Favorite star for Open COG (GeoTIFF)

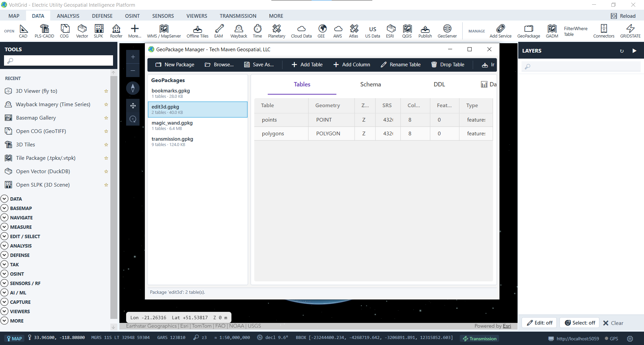[x=106, y=131]
